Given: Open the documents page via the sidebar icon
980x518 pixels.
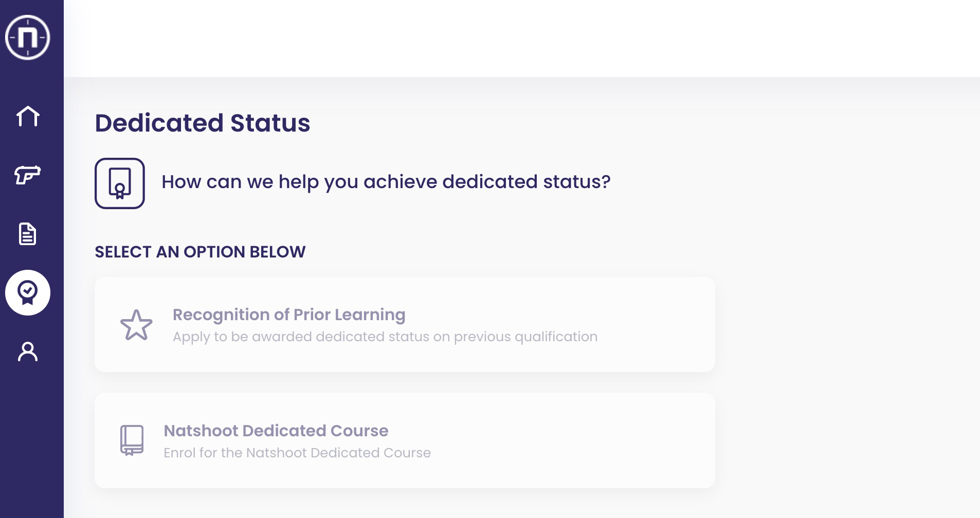Looking at the screenshot, I should (28, 234).
